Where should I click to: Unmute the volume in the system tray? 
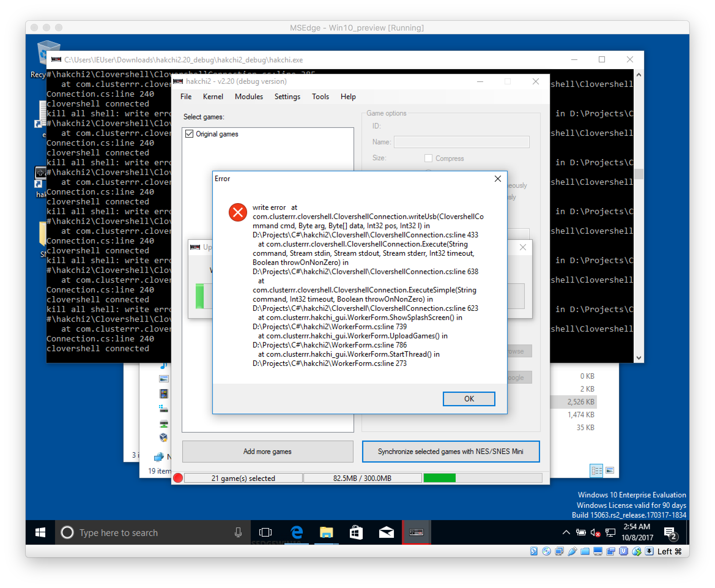click(x=595, y=532)
